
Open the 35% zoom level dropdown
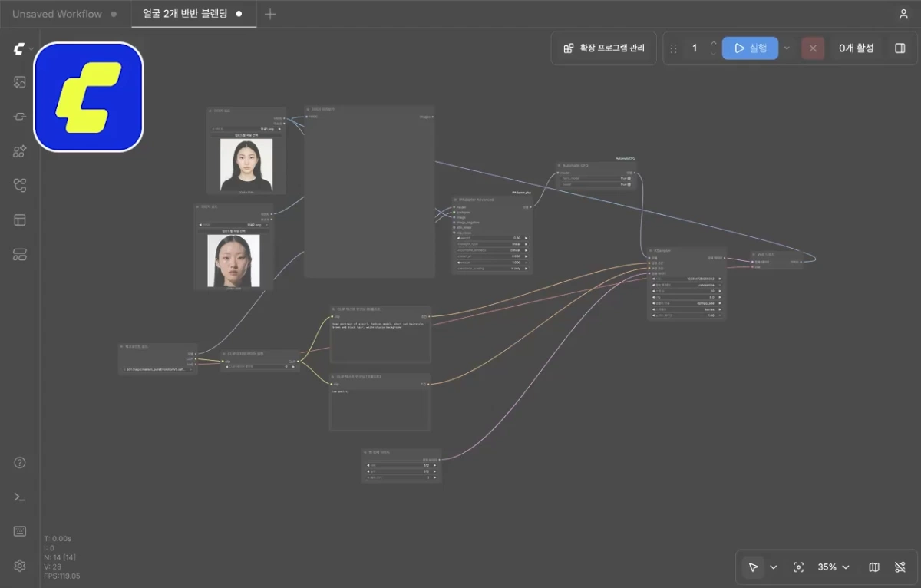(x=834, y=567)
